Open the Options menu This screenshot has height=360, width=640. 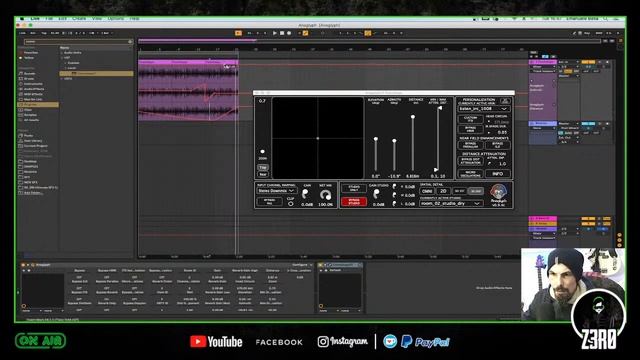(116, 19)
